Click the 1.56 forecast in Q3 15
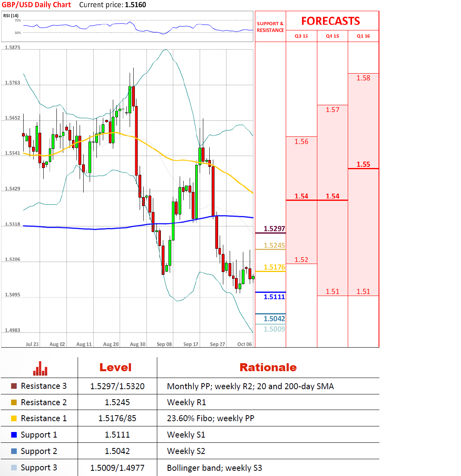Image resolution: width=461 pixels, height=476 pixels. pos(301,142)
